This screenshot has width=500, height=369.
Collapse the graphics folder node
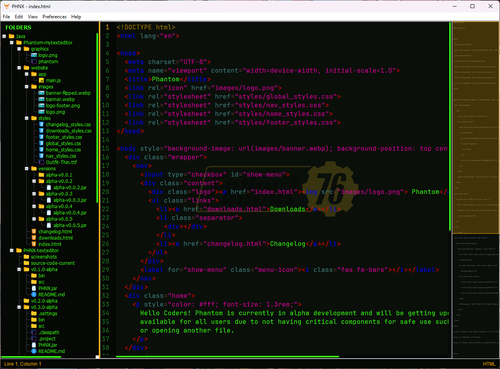[x=19, y=49]
